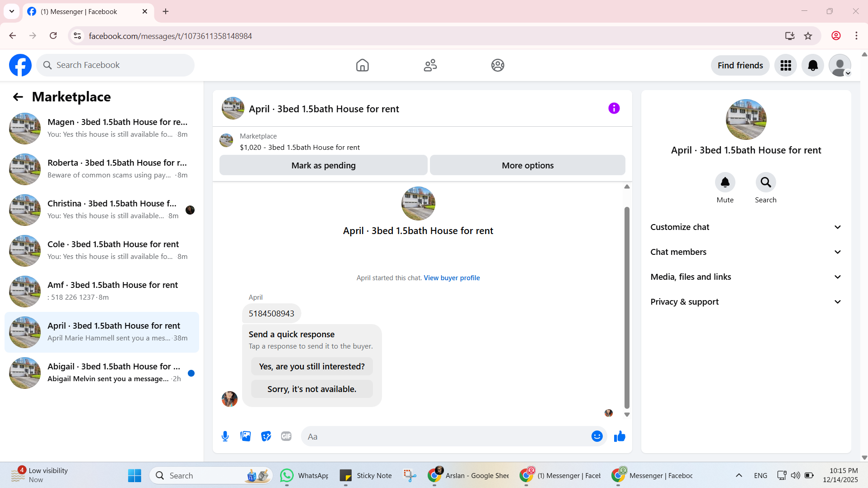The height and width of the screenshot is (488, 868).
Task: Open the Facebook menu grid icon
Action: click(786, 66)
